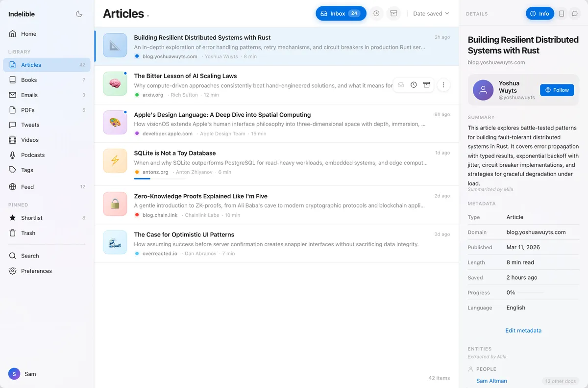The image size is (588, 388).
Task: Open Home in the sidebar
Action: click(47, 34)
